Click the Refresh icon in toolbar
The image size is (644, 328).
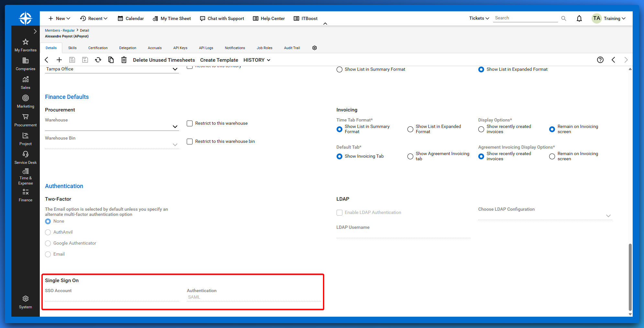click(98, 60)
